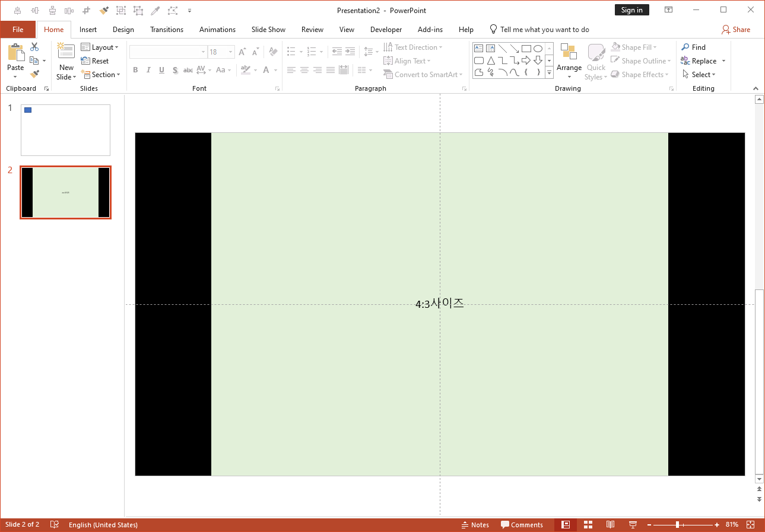
Task: Select the Format Painter brush in Clipboard
Action: (x=34, y=74)
